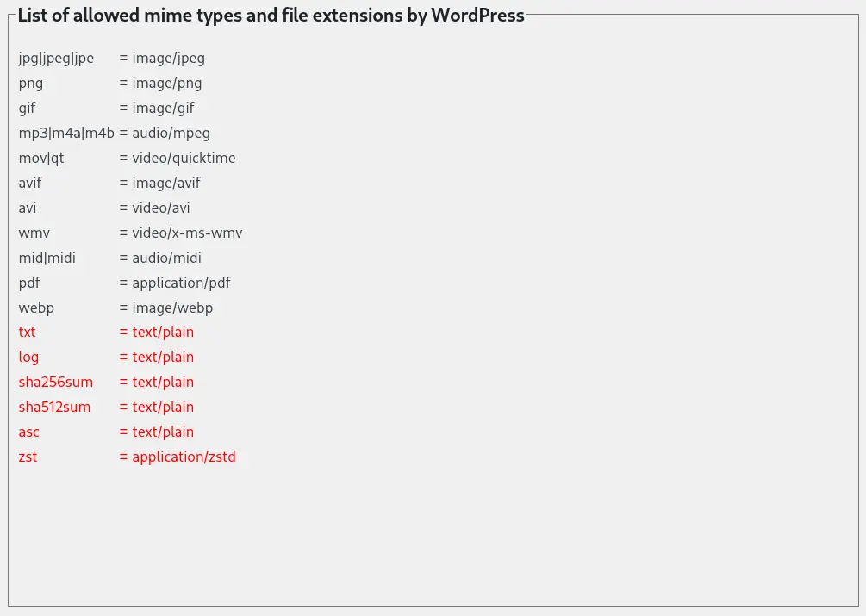This screenshot has width=866, height=616.
Task: Click the '= audio/midi' mime type
Action: pyautogui.click(x=160, y=258)
